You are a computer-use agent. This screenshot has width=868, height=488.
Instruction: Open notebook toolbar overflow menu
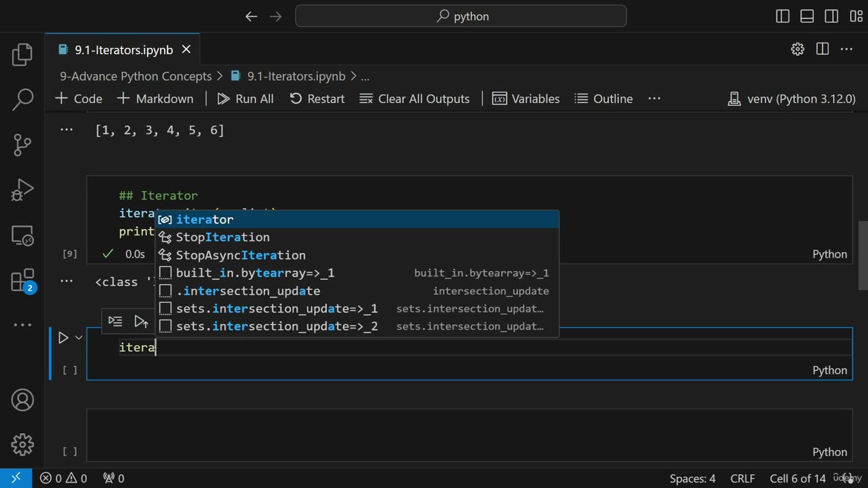pyautogui.click(x=654, y=98)
